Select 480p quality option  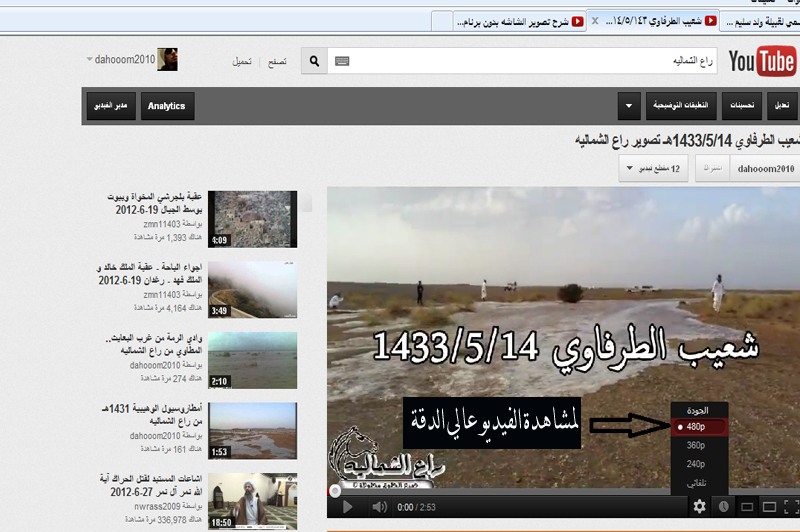point(699,426)
